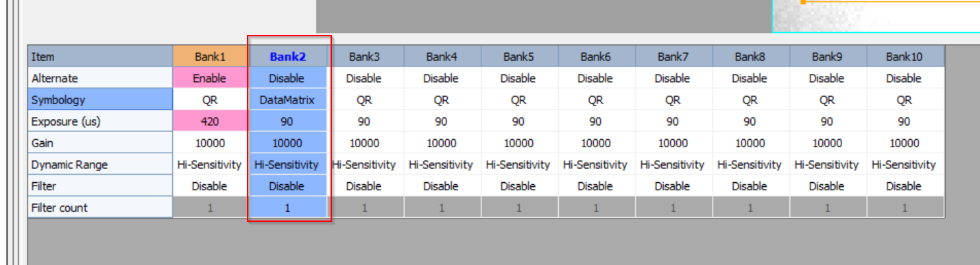
Task: Select the Bank1 column header
Action: pyautogui.click(x=210, y=57)
